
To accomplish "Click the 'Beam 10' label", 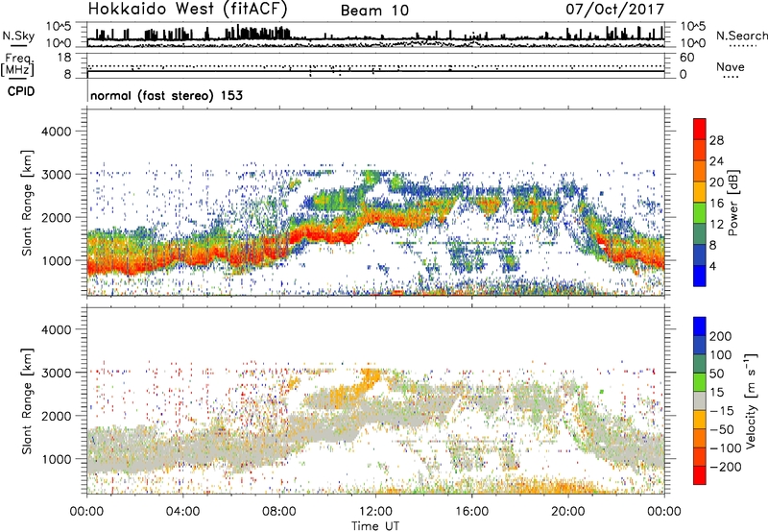I will click(374, 11).
